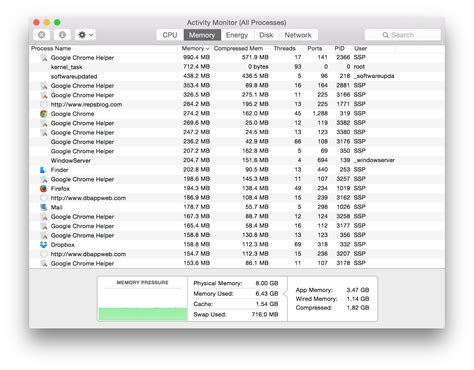Image resolution: width=474 pixels, height=370 pixels.
Task: Click the Compressed 1.82 GB value
Action: (358, 308)
